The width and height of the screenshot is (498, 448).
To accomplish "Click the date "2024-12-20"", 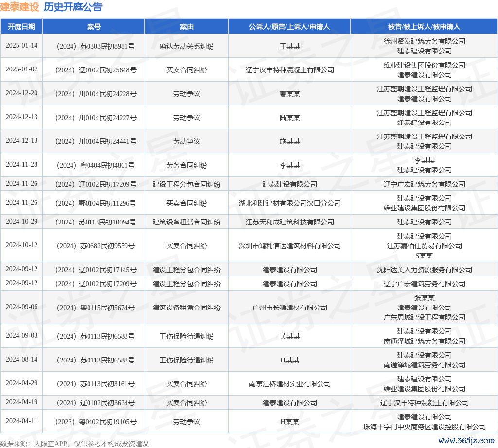I will pos(21,93).
